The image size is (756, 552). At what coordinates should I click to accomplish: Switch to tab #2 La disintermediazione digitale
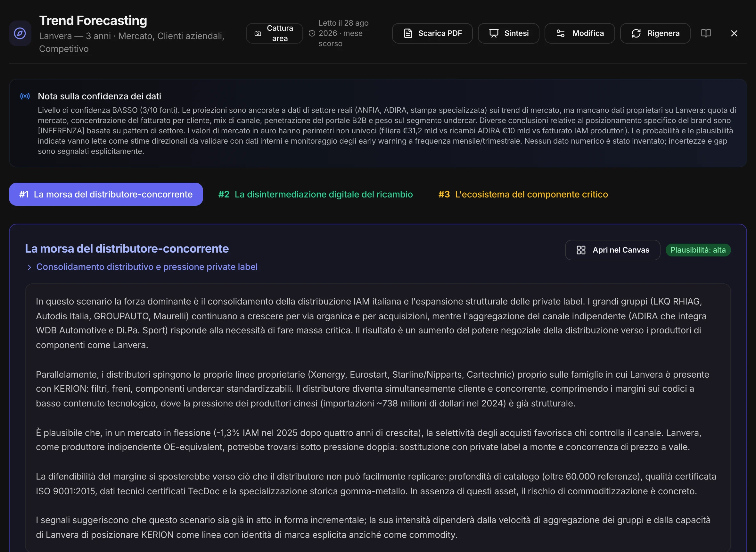point(315,194)
